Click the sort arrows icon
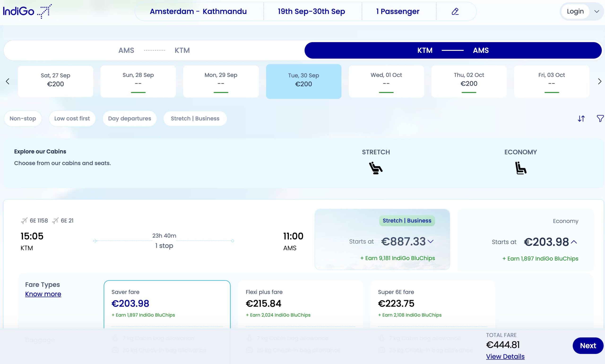Screen dimensions: 605x364 (581, 119)
